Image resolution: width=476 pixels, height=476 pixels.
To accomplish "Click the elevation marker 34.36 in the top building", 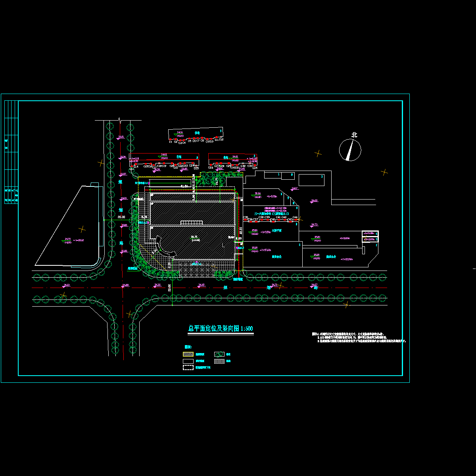I will [180, 132].
